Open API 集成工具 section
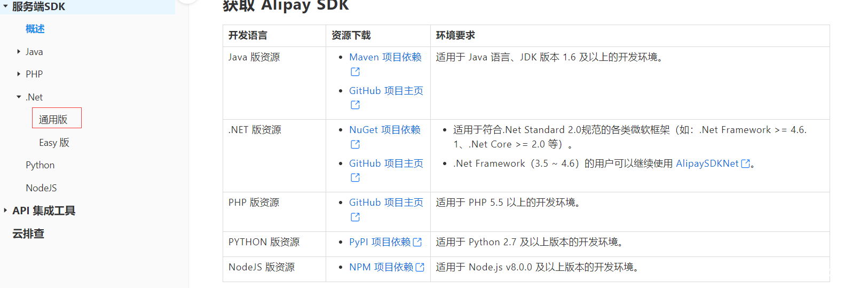 44,211
